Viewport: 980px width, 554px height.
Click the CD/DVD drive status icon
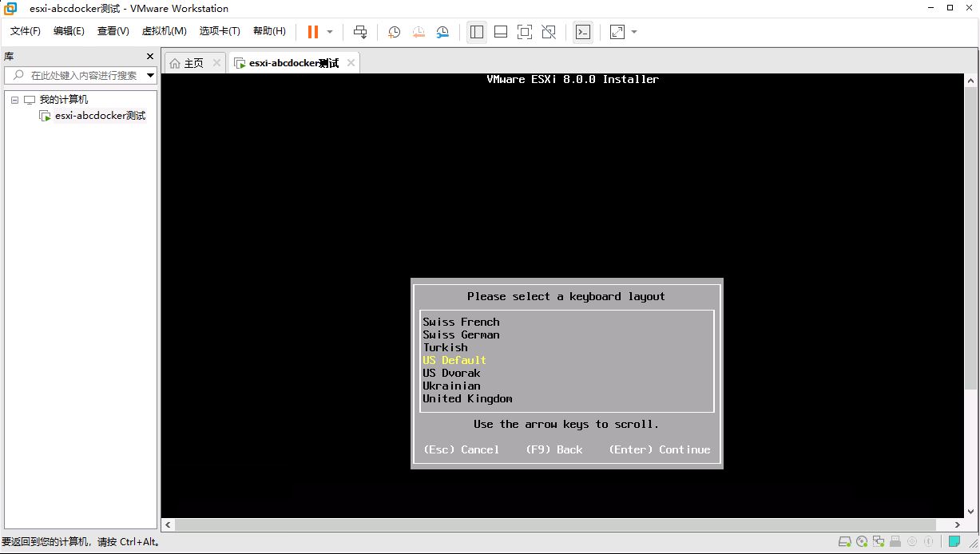862,542
